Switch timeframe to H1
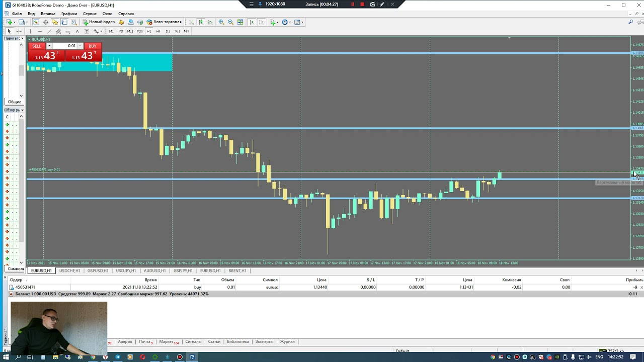 coord(149,31)
